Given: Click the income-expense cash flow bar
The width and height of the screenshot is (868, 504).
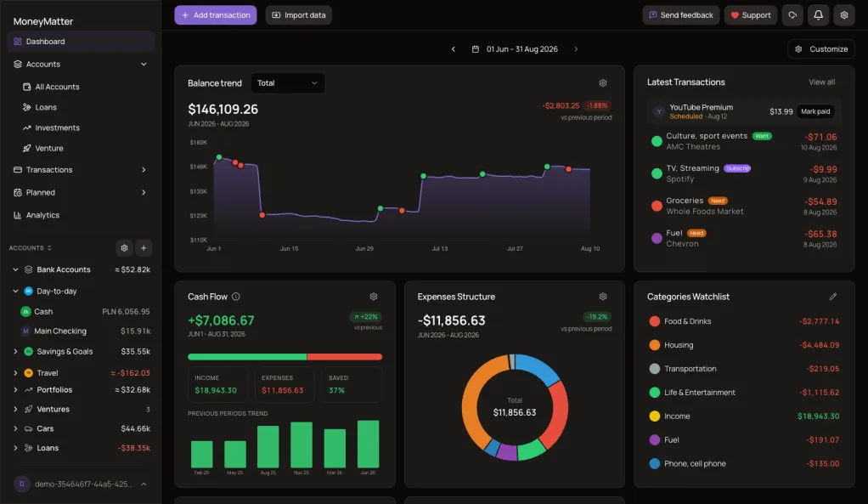Looking at the screenshot, I should coord(285,357).
